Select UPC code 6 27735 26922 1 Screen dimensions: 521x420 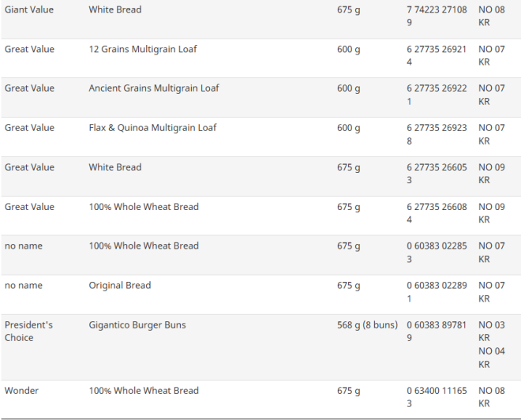[x=437, y=95]
